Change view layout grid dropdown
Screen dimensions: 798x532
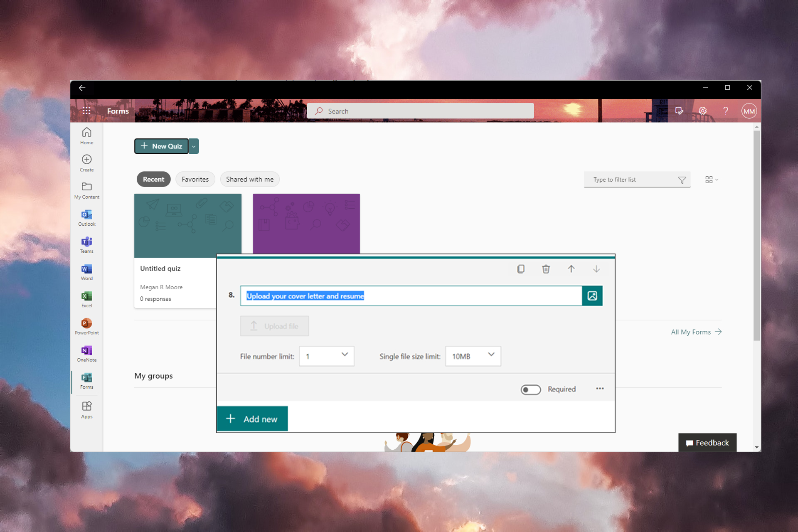712,180
